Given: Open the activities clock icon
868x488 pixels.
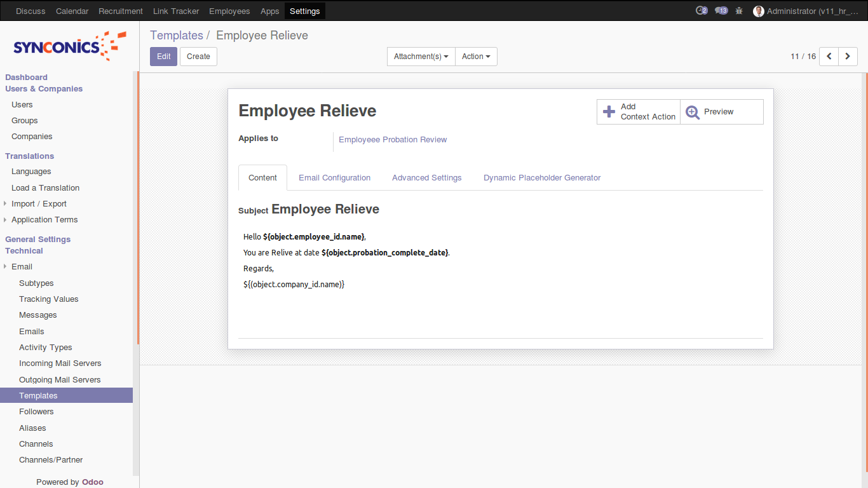Looking at the screenshot, I should click(702, 11).
